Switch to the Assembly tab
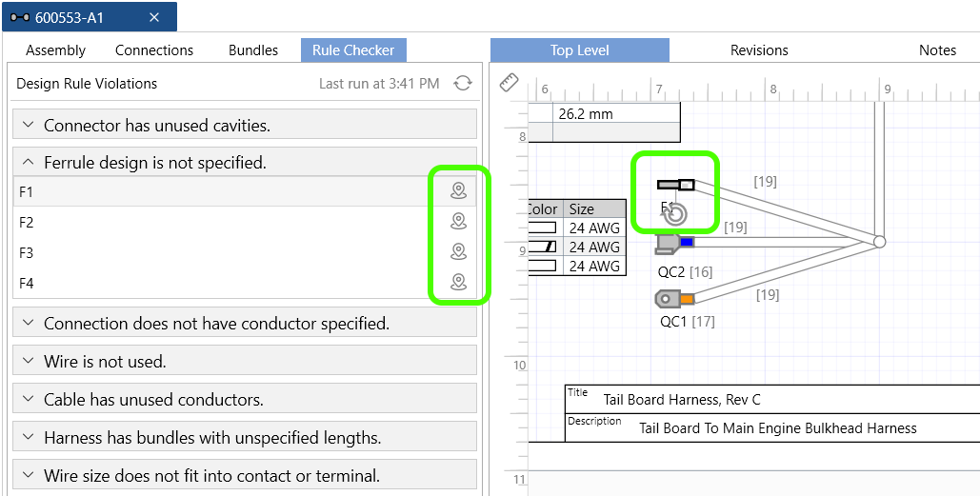This screenshot has width=980, height=496. (55, 50)
